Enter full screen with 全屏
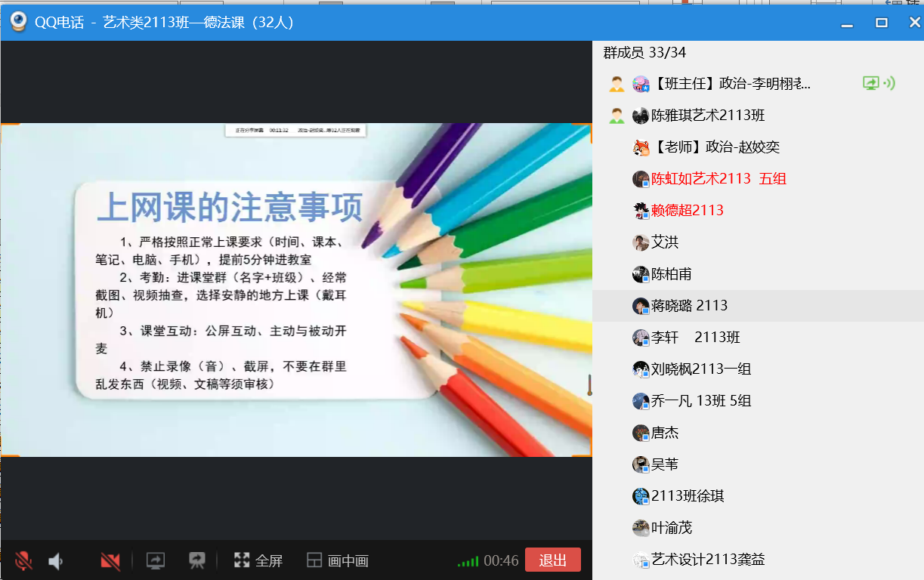The width and height of the screenshot is (924, 580). point(258,561)
